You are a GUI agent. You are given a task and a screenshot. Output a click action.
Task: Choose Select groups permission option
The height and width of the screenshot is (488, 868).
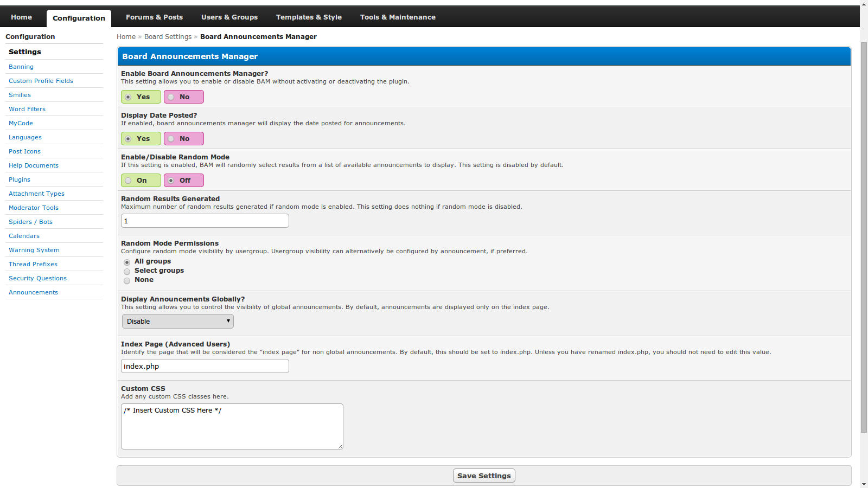pos(127,271)
